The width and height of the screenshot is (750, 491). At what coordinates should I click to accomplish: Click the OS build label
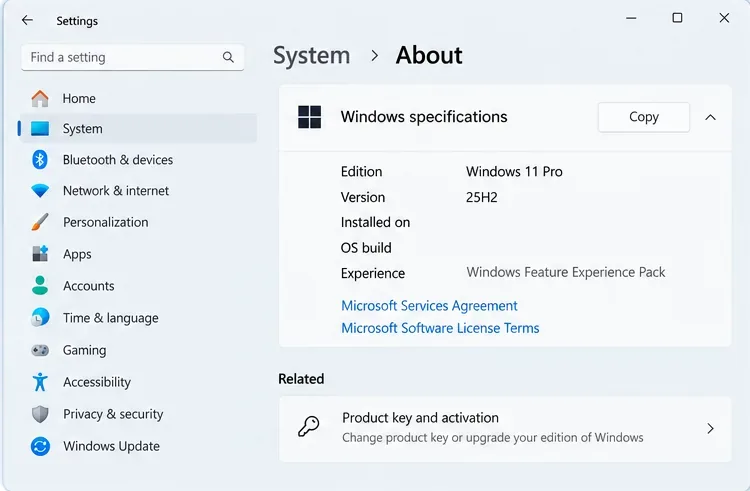[x=366, y=248]
